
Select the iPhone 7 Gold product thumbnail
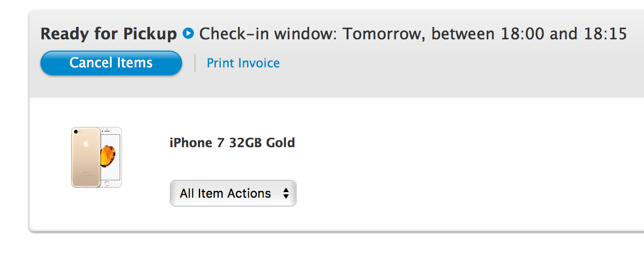(97, 157)
